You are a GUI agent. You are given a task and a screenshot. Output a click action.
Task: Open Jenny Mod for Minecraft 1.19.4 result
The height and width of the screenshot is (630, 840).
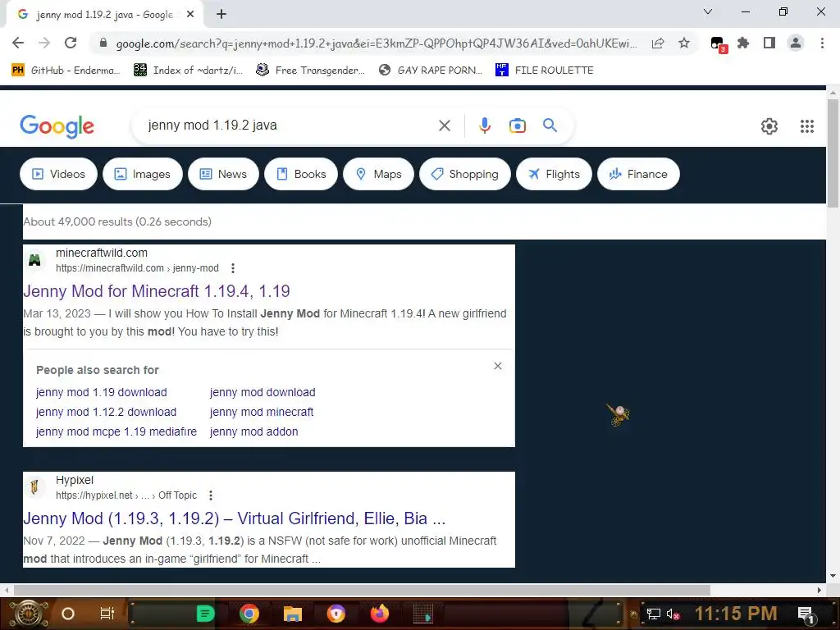point(157,291)
